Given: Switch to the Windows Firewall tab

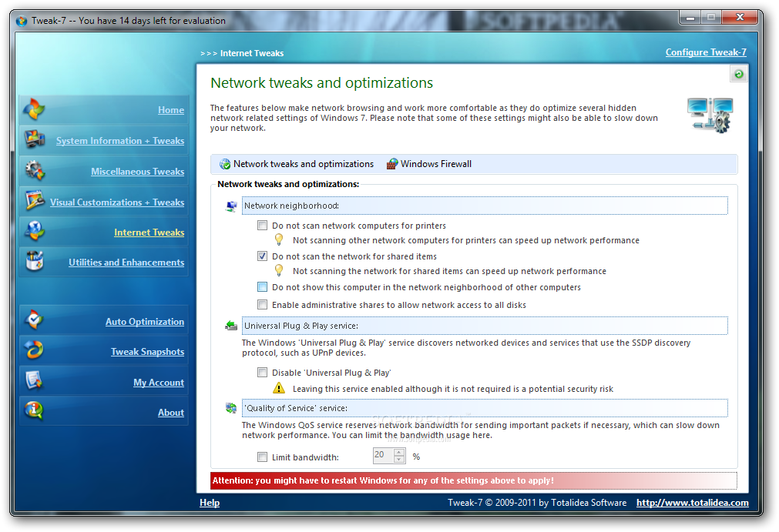Looking at the screenshot, I should pos(429,164).
